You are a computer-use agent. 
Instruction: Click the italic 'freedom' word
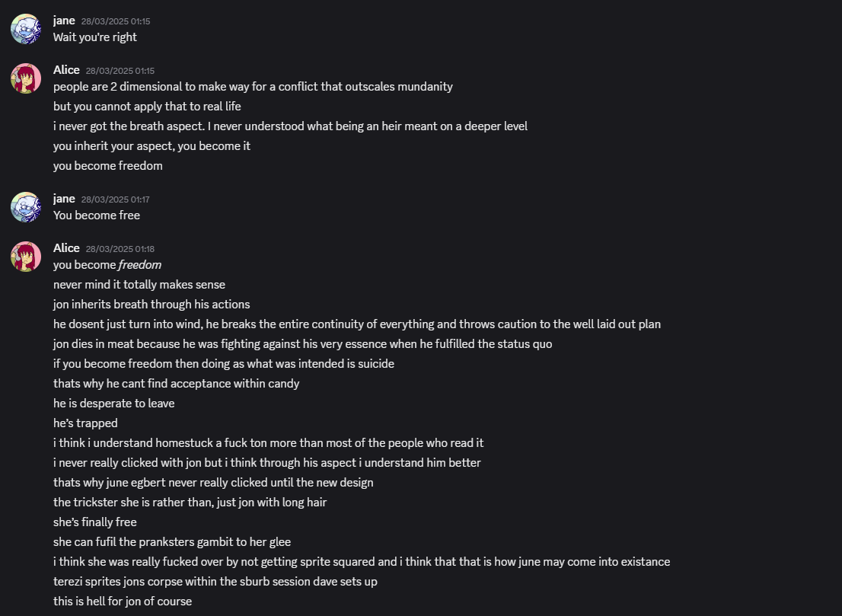[139, 265]
